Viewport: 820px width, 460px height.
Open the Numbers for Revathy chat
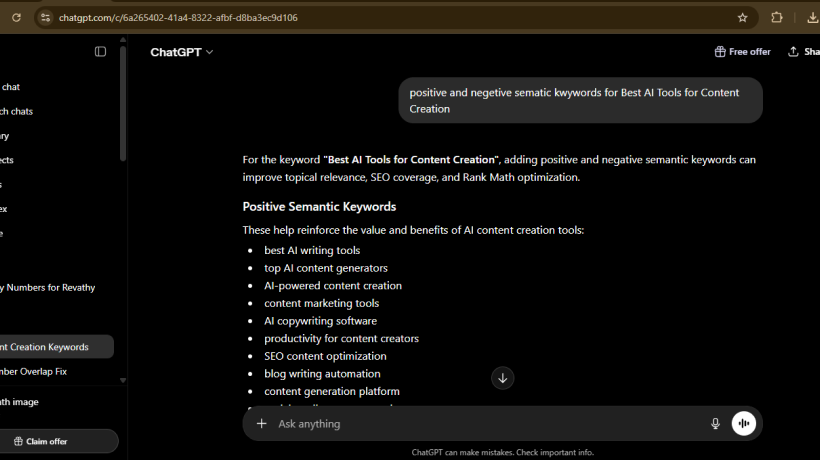[x=48, y=288]
